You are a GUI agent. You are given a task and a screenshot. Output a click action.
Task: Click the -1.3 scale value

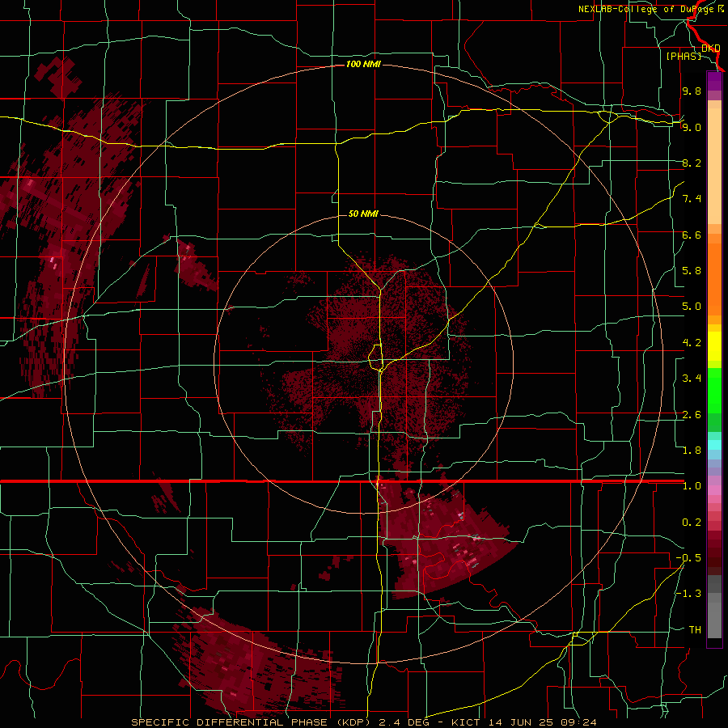688,594
